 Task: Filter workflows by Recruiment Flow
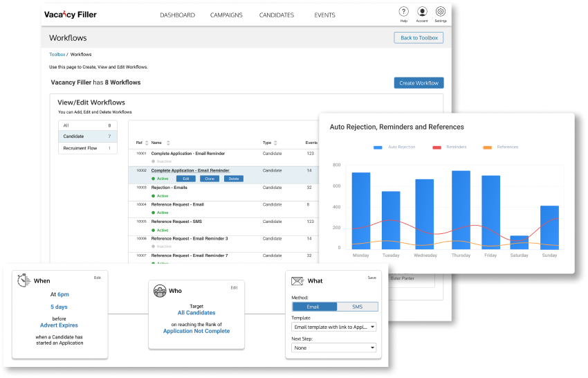point(88,148)
